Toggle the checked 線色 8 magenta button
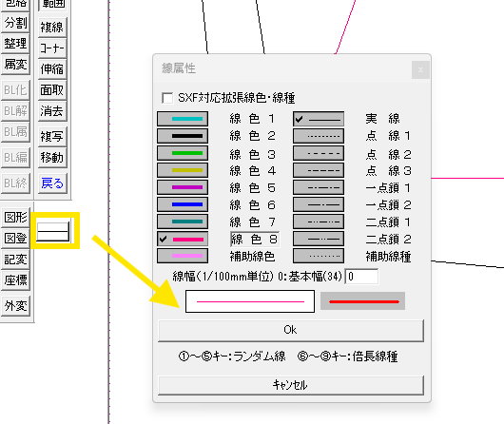The width and height of the screenshot is (504, 424). pos(183,239)
